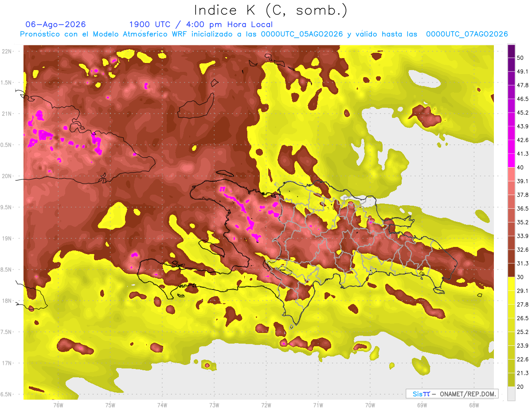The image size is (532, 411).
Task: Click the colorbar value "26.5"
Action: pyautogui.click(x=522, y=318)
